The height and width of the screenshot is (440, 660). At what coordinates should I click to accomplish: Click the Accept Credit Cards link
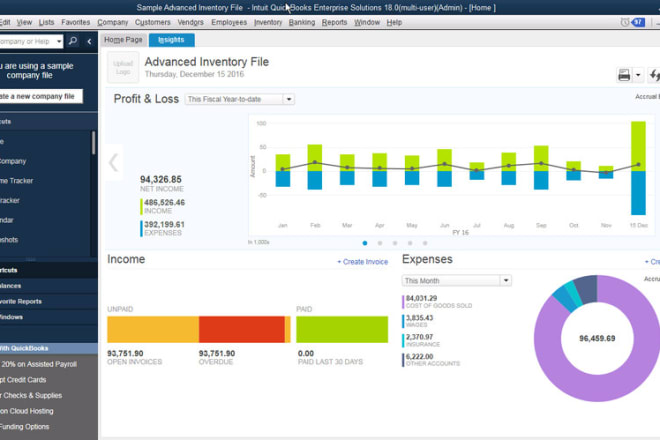[23, 380]
